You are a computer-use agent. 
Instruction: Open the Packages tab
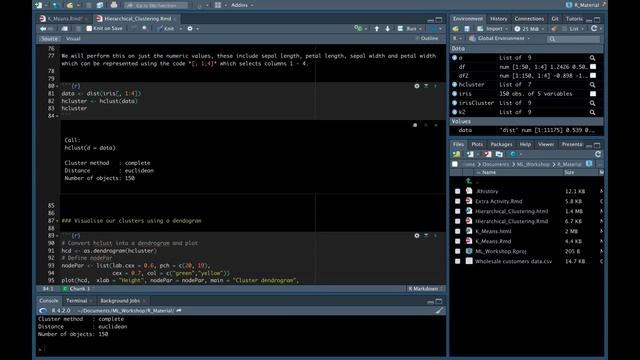coord(501,144)
